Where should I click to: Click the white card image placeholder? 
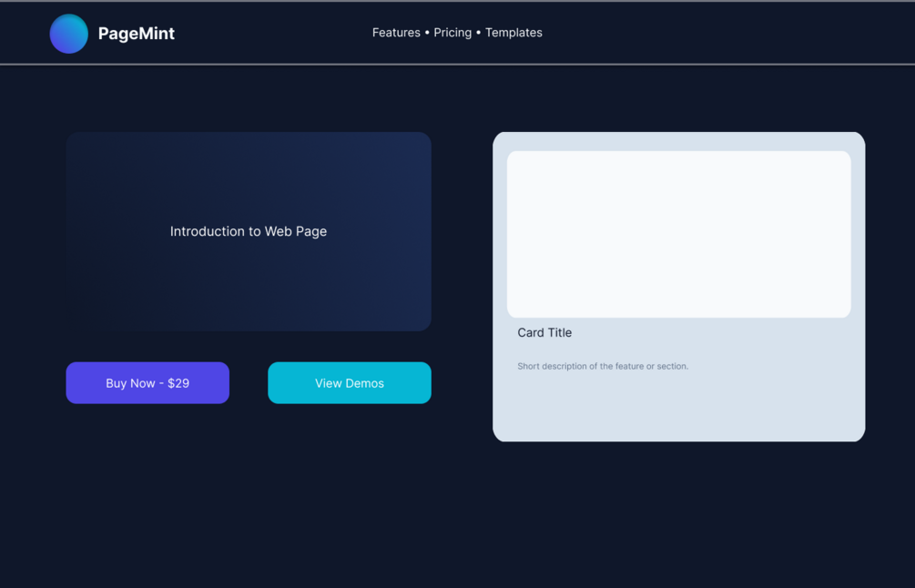[x=679, y=234]
